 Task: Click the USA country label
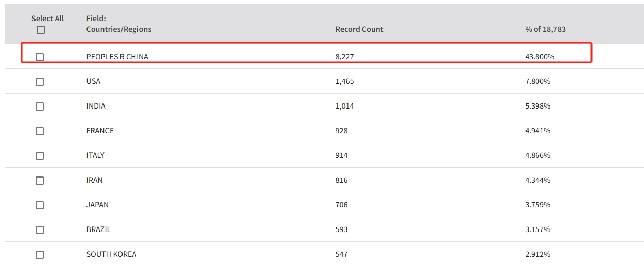click(93, 81)
